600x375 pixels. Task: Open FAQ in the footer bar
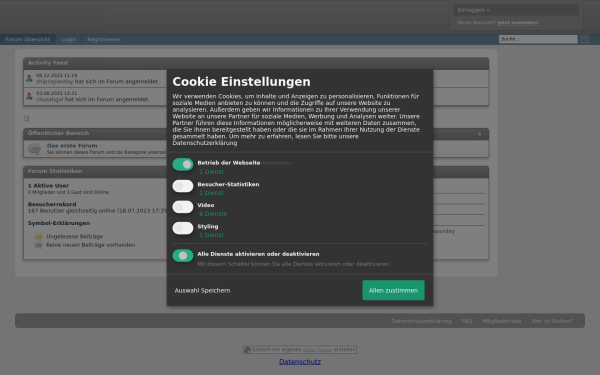click(x=467, y=321)
